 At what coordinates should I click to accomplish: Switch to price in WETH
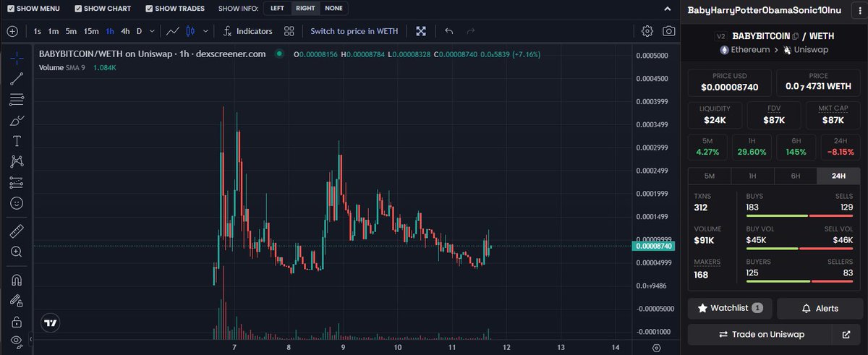click(354, 31)
